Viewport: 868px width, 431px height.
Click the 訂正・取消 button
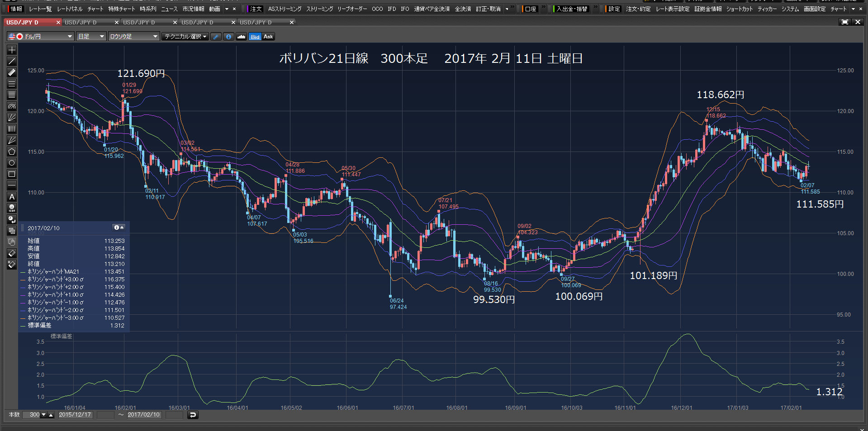click(x=488, y=9)
